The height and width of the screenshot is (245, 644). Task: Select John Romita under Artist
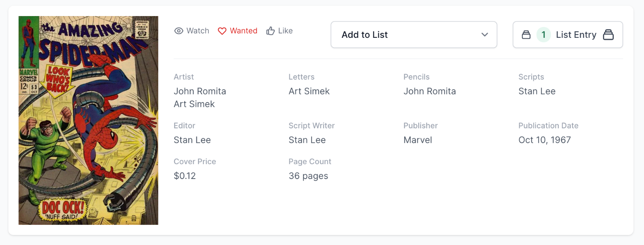tap(200, 91)
